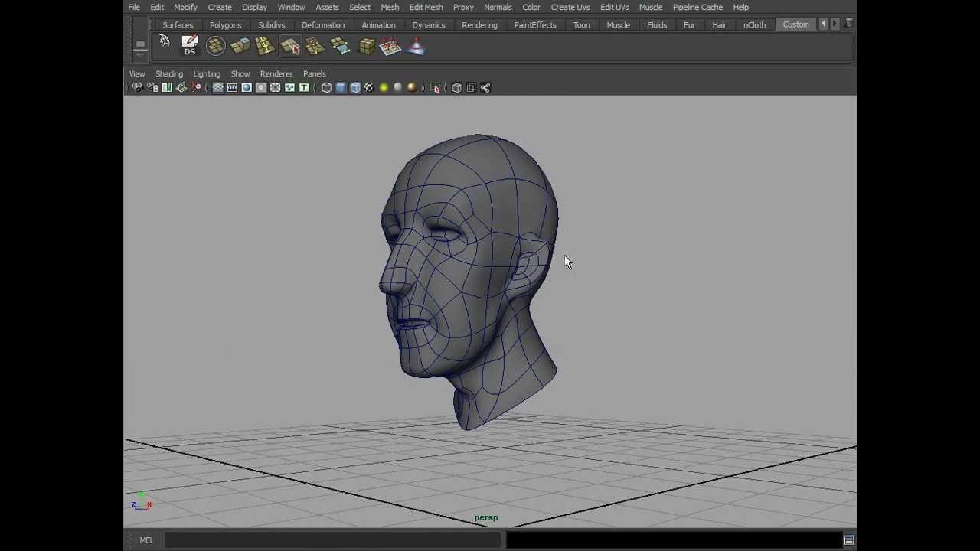980x551 pixels.
Task: Click the 2D pan/zoom icon
Action: tap(196, 88)
